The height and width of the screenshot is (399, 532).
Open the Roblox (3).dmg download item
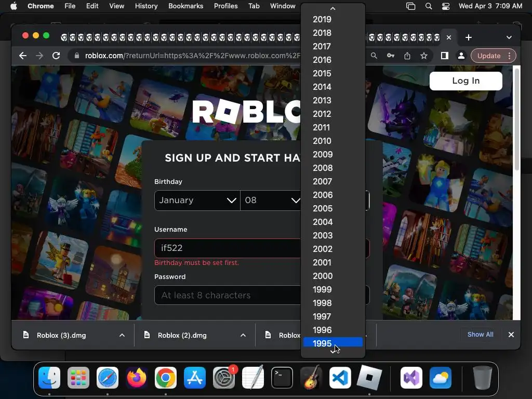click(61, 335)
